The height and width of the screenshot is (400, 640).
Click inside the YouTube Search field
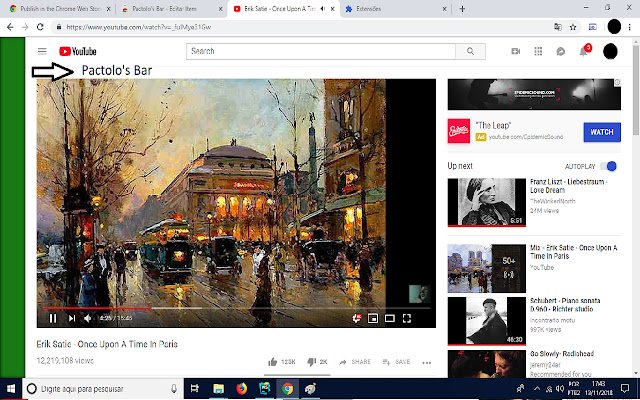(321, 51)
